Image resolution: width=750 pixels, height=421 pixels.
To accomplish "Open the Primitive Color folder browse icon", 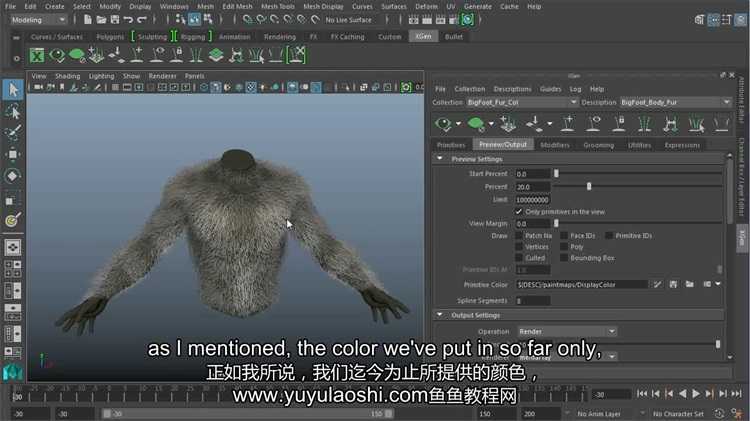I will [x=689, y=284].
